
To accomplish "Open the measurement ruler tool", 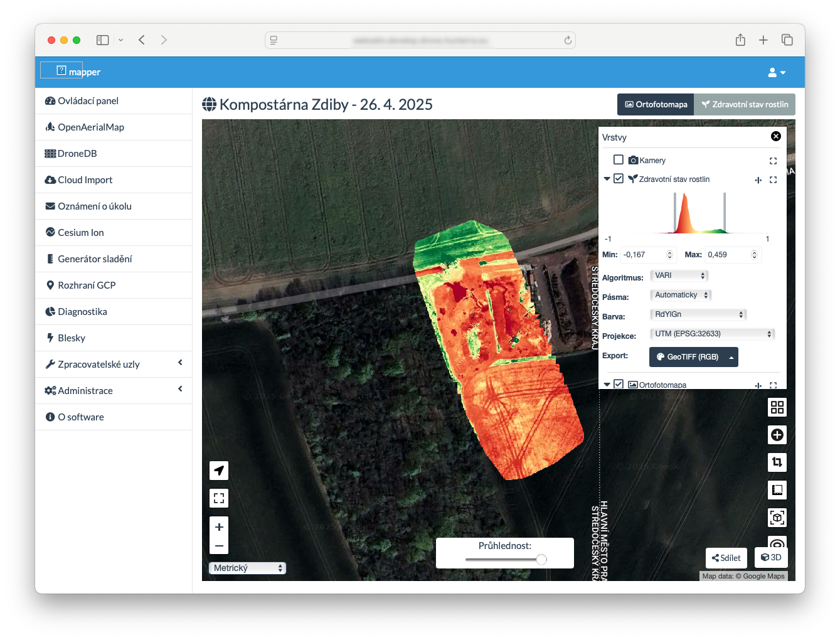I will tap(777, 490).
